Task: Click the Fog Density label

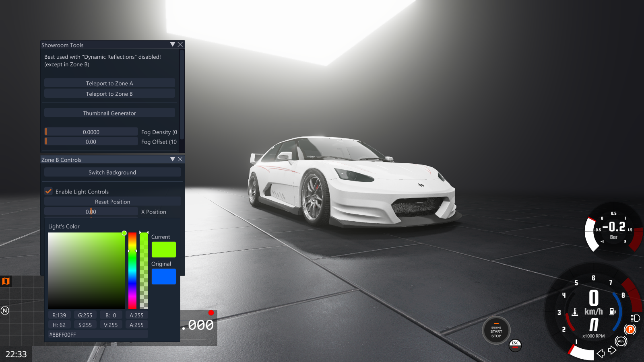Action: 159,132
